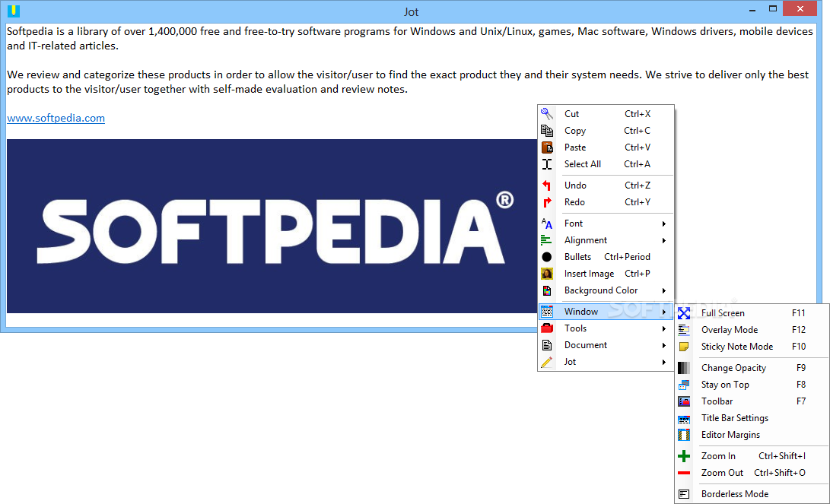The width and height of the screenshot is (830, 504).
Task: Click the green plus Zoom In icon
Action: 684,456
